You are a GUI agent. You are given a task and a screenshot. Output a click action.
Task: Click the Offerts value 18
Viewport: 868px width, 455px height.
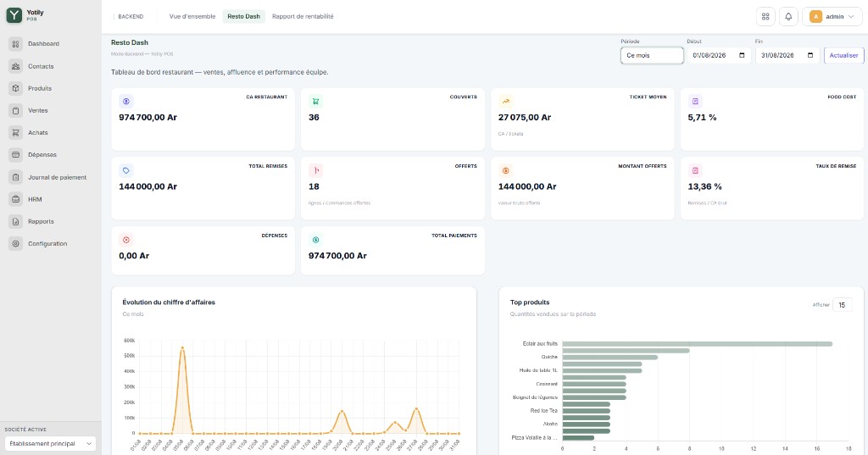coord(314,186)
